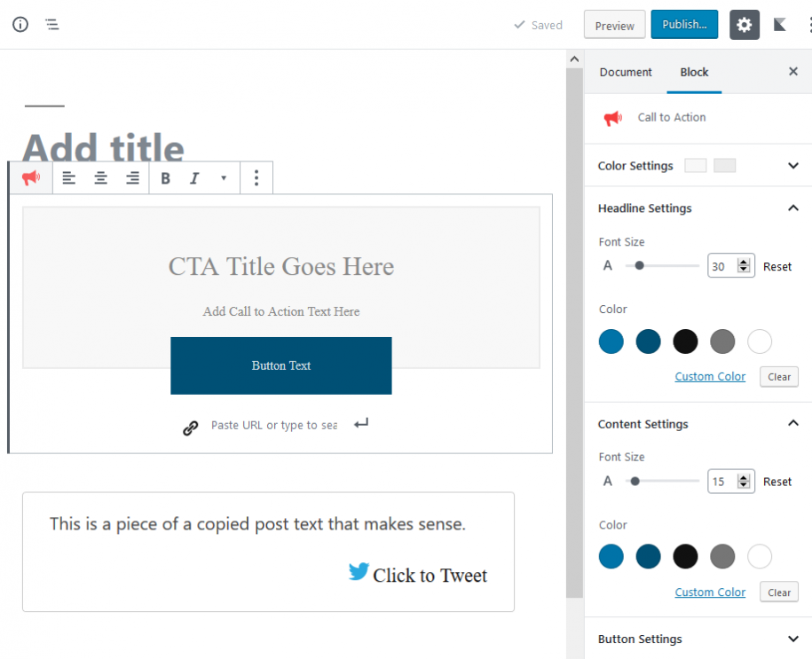Click the Twitter bird icon on Click to Tweet
812x659 pixels.
pos(358,572)
